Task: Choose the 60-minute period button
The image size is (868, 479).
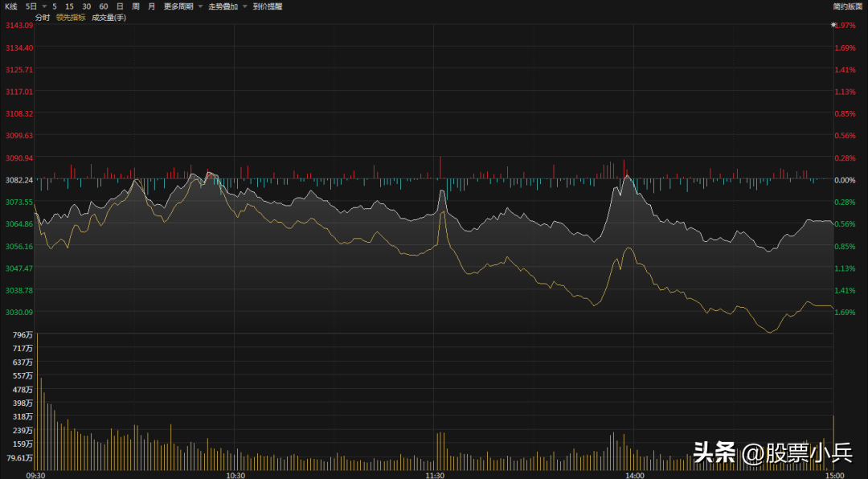Action: (x=104, y=6)
